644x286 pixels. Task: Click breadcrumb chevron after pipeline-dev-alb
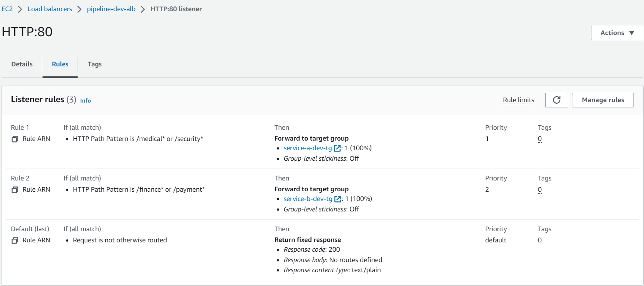click(x=143, y=9)
